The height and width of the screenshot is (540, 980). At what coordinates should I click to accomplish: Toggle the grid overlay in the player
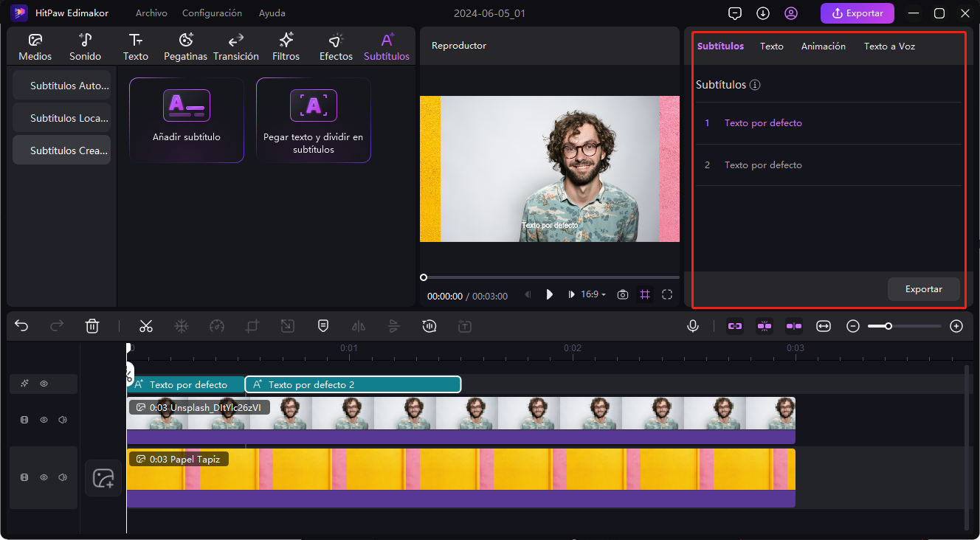[x=644, y=294]
